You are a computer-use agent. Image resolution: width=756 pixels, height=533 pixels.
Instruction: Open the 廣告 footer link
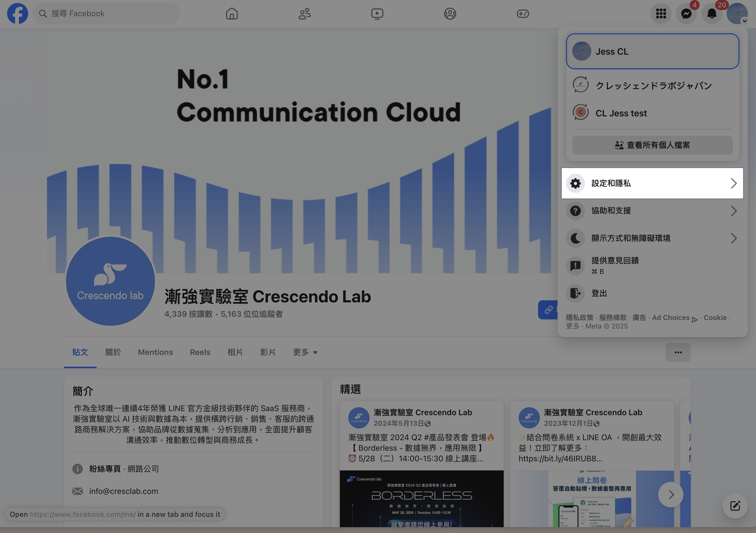[639, 318]
